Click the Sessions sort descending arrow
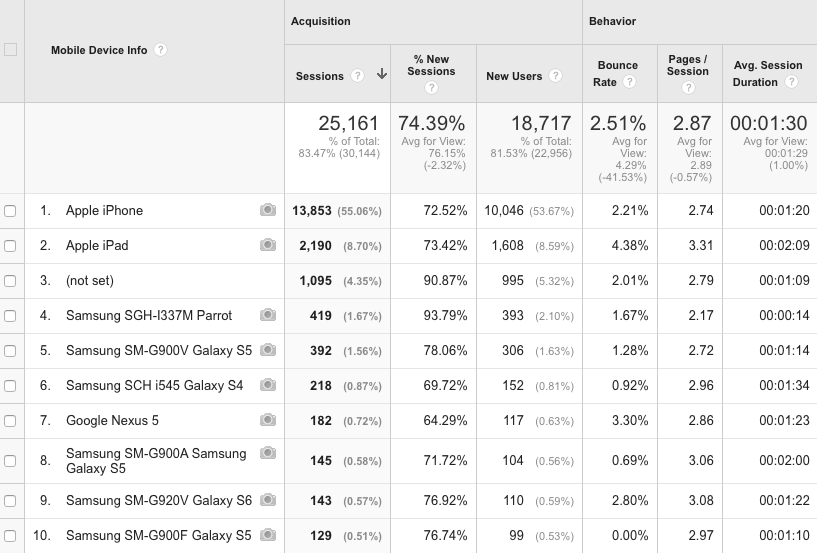This screenshot has width=817, height=553. [381, 75]
